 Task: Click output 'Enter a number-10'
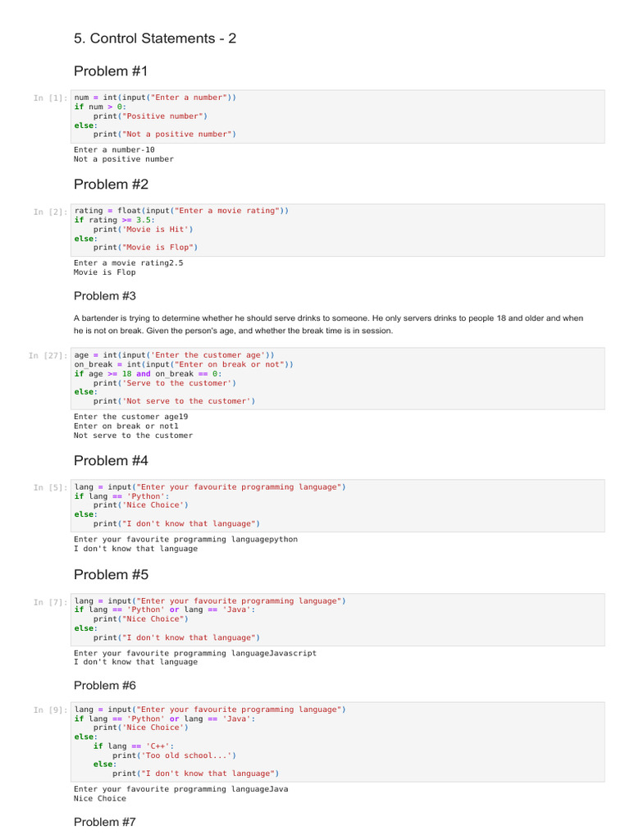[x=114, y=150]
